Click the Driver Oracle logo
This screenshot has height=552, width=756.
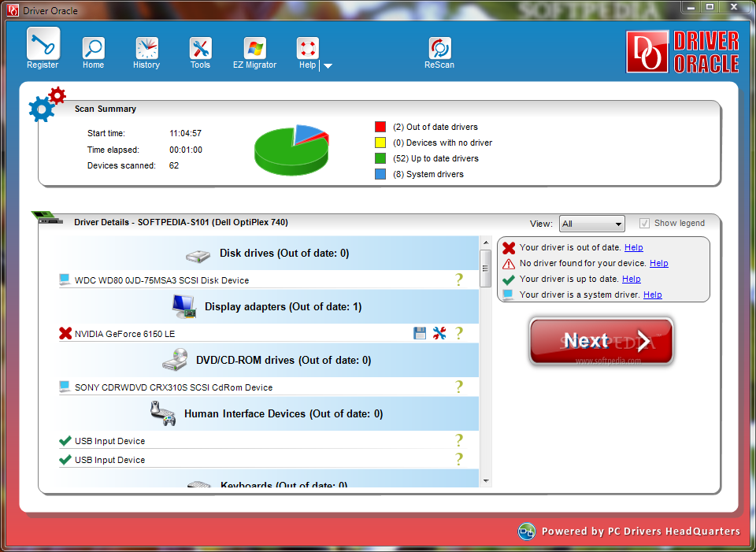(682, 52)
